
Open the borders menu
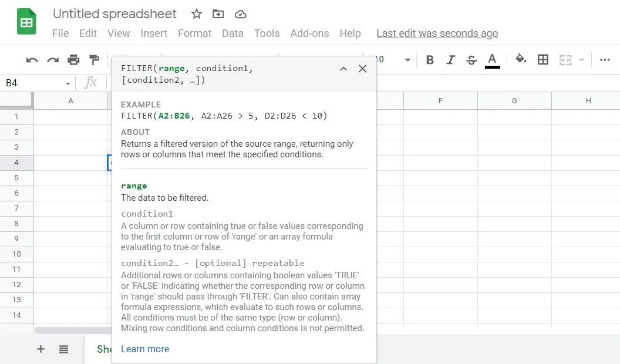[x=542, y=59]
